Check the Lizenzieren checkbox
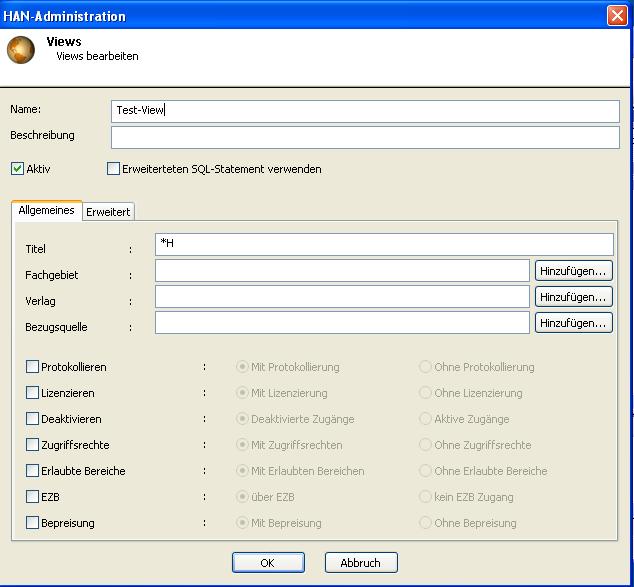This screenshot has width=634, height=587. (32, 393)
